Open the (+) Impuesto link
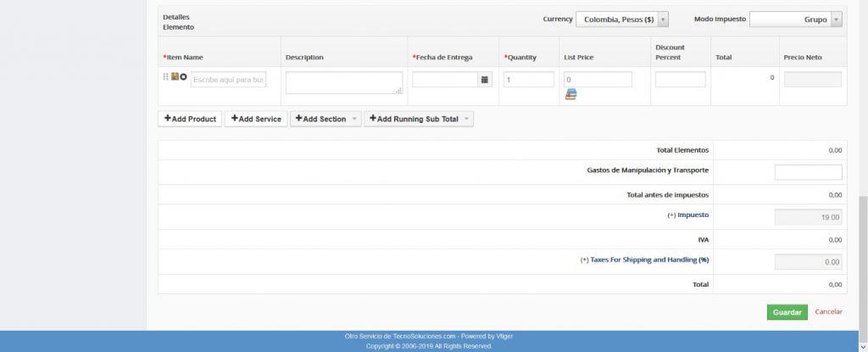The width and height of the screenshot is (868, 352). 687,215
